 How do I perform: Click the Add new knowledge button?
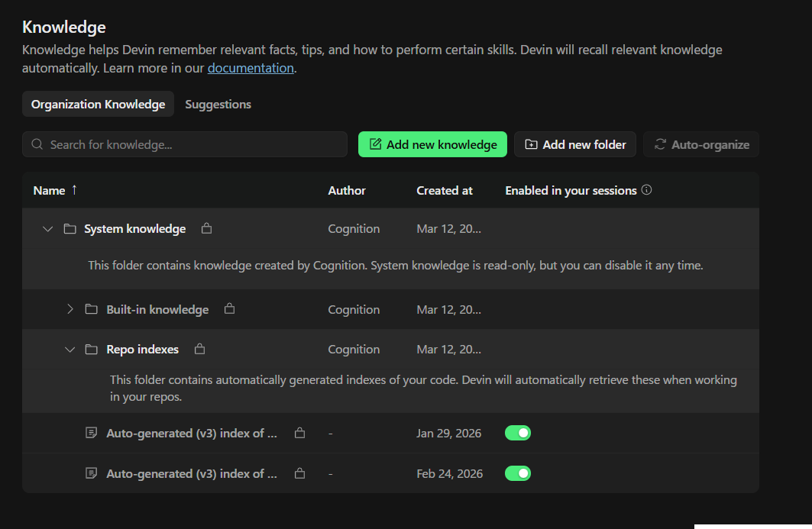[432, 144]
